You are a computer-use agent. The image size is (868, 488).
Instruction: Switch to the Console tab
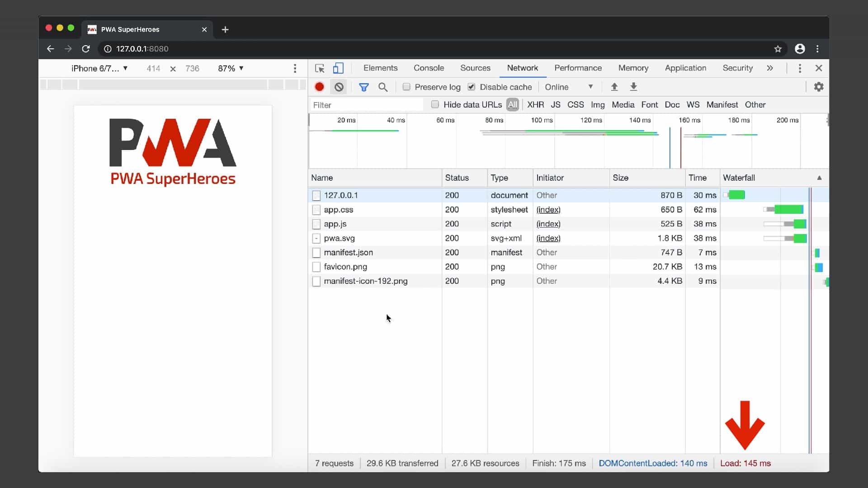(429, 68)
